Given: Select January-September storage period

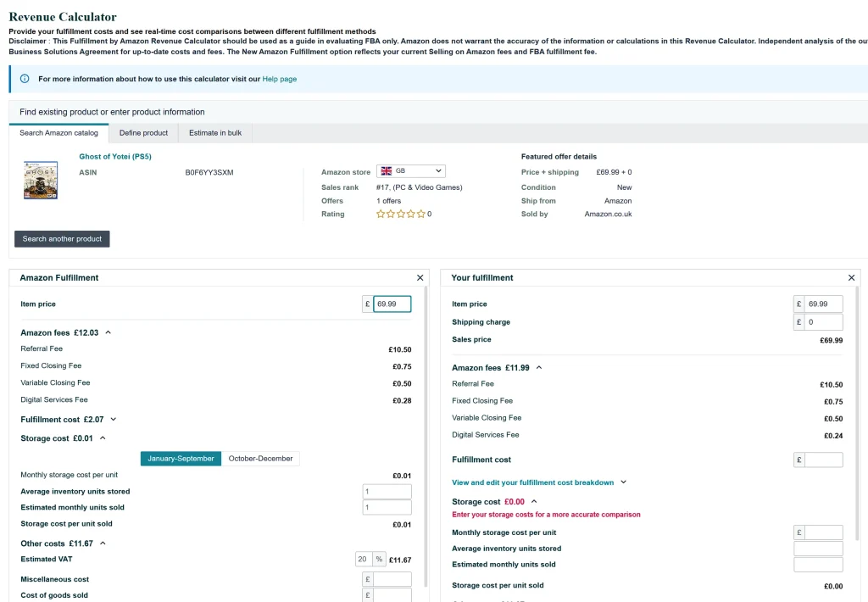Looking at the screenshot, I should [x=181, y=459].
